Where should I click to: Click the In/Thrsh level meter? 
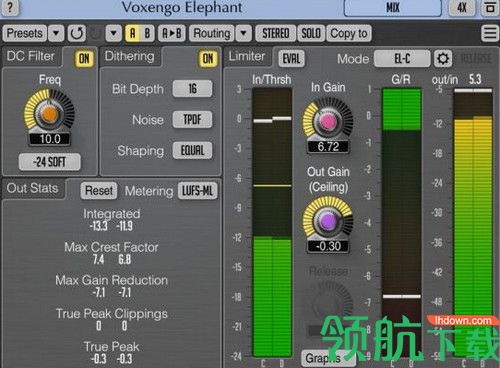272,223
